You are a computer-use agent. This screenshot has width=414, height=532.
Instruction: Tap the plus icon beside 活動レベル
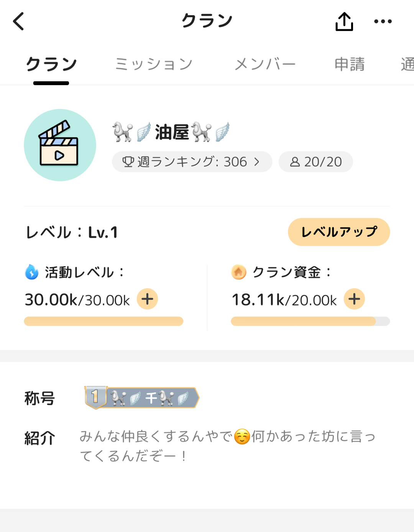click(x=148, y=299)
